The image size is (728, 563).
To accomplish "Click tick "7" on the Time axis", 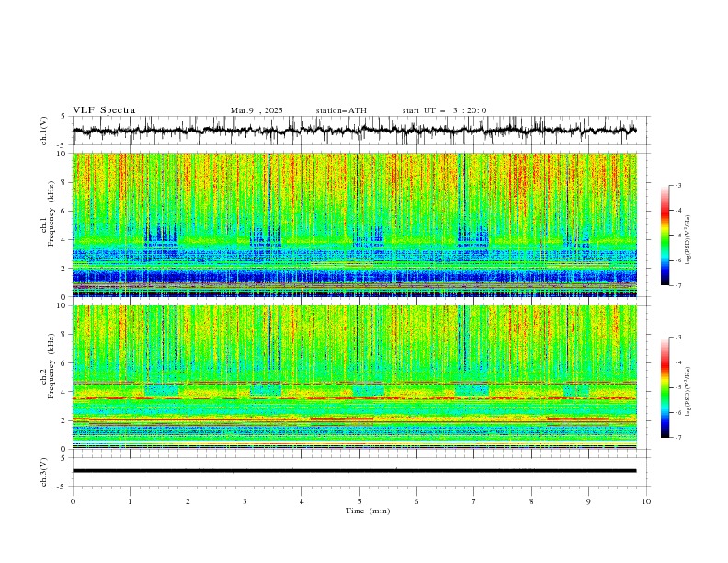I will [474, 501].
